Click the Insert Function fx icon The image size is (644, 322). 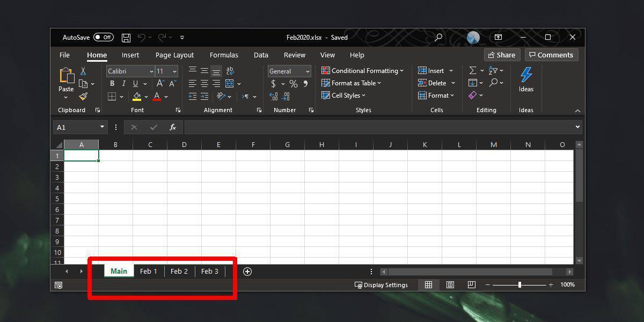pyautogui.click(x=173, y=127)
